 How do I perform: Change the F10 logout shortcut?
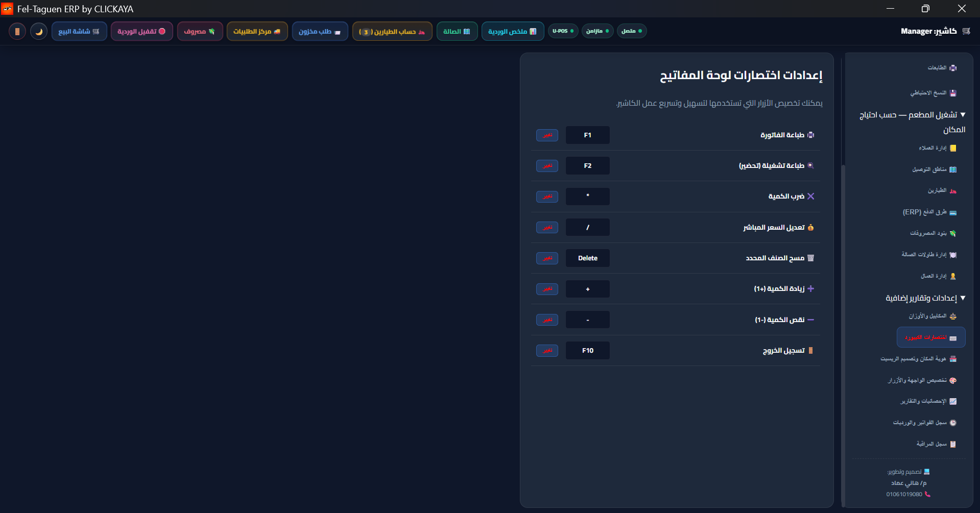click(547, 351)
